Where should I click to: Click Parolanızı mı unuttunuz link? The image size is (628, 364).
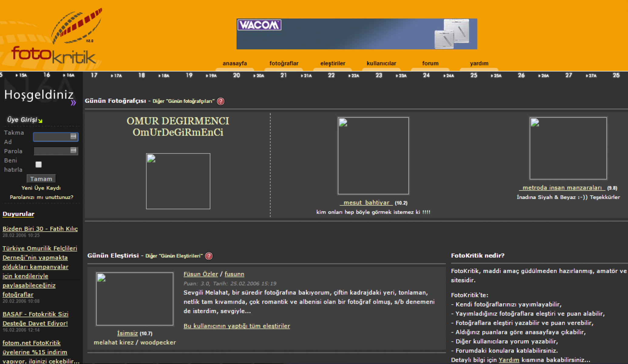(41, 197)
